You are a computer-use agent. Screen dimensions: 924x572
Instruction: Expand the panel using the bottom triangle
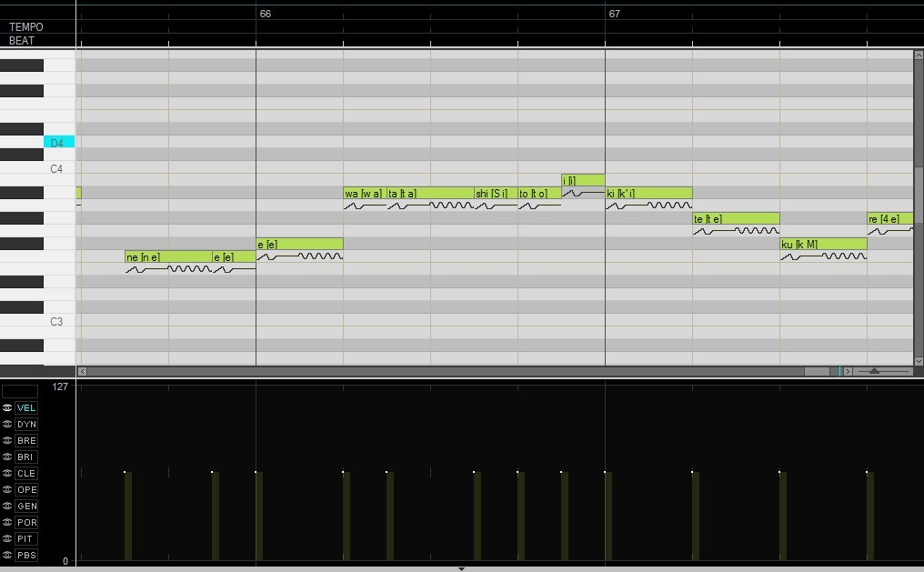461,569
